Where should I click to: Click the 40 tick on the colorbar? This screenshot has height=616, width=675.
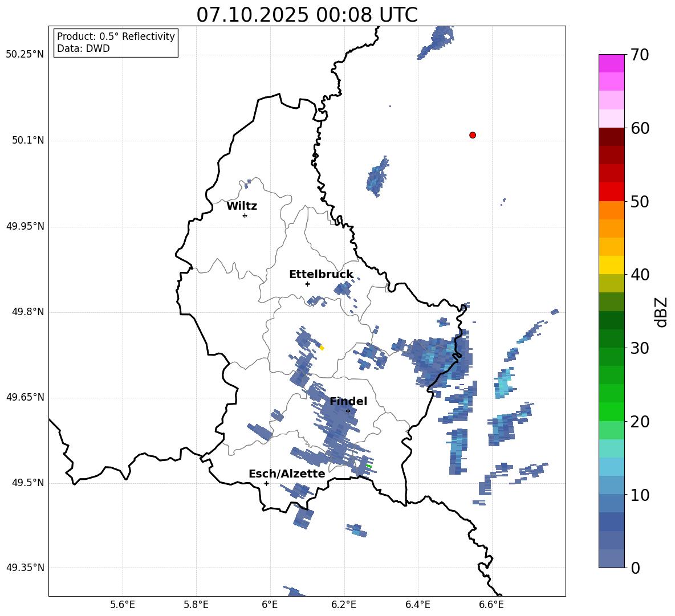[x=640, y=275]
